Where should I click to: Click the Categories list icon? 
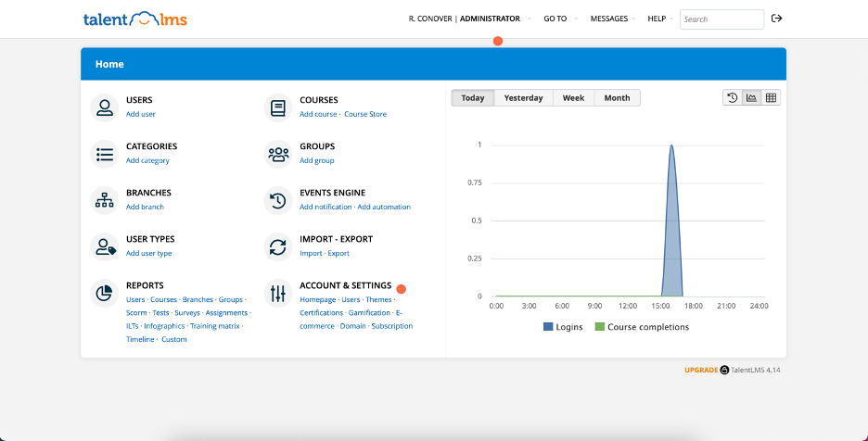[105, 154]
